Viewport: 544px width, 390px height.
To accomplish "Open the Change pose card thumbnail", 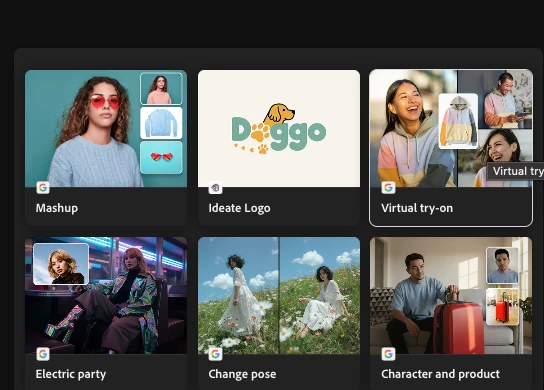I will click(x=279, y=295).
